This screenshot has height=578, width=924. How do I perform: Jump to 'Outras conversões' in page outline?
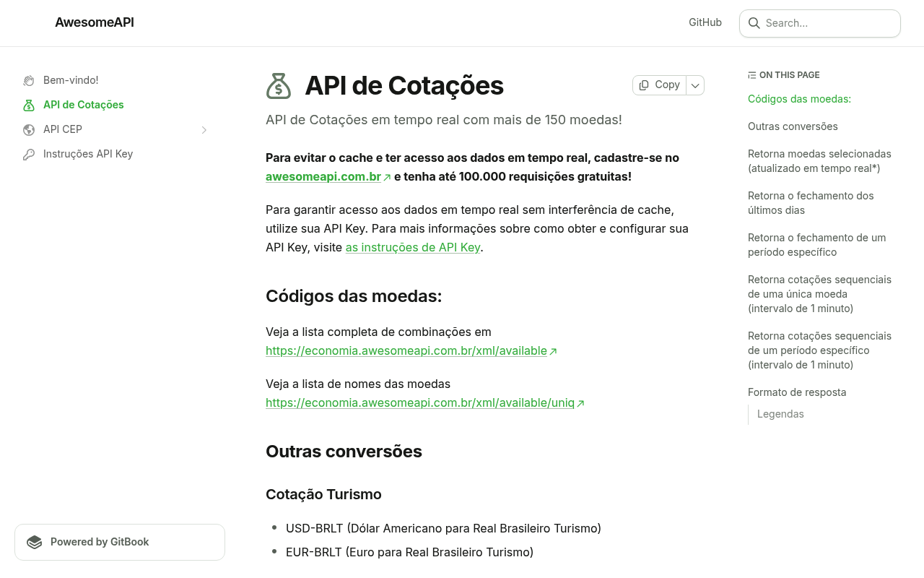tap(793, 126)
